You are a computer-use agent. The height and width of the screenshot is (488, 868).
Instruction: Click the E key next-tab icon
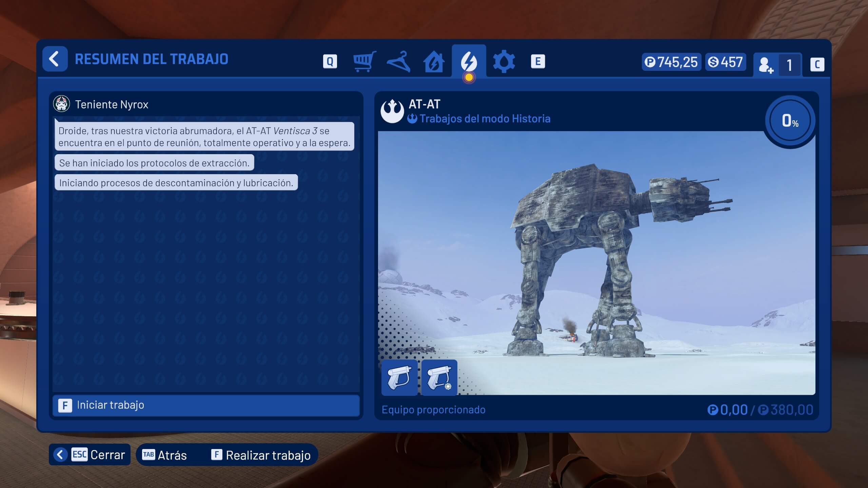click(538, 61)
